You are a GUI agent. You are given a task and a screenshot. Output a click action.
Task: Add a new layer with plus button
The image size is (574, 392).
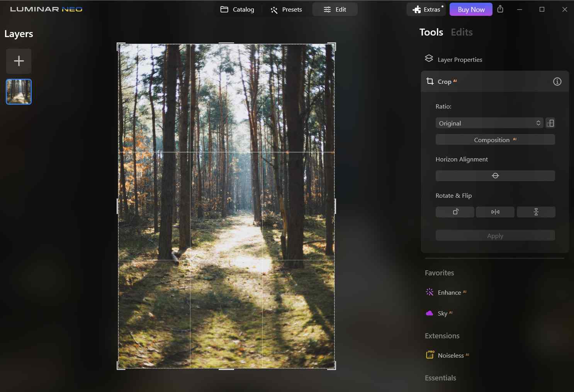pyautogui.click(x=19, y=61)
